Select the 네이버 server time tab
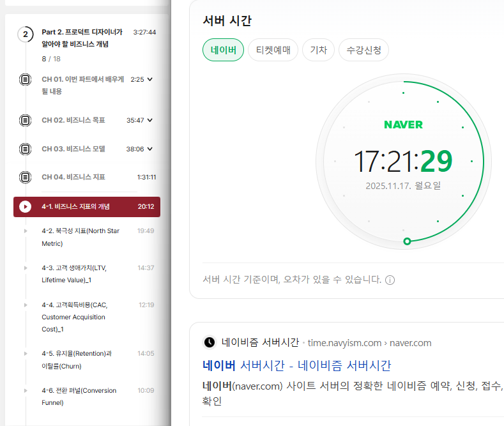 coord(223,50)
